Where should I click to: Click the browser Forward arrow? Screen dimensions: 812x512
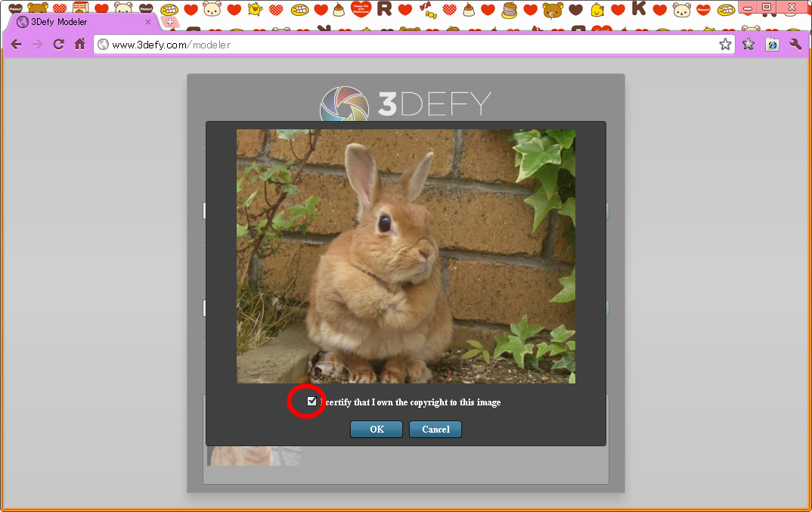[x=37, y=45]
